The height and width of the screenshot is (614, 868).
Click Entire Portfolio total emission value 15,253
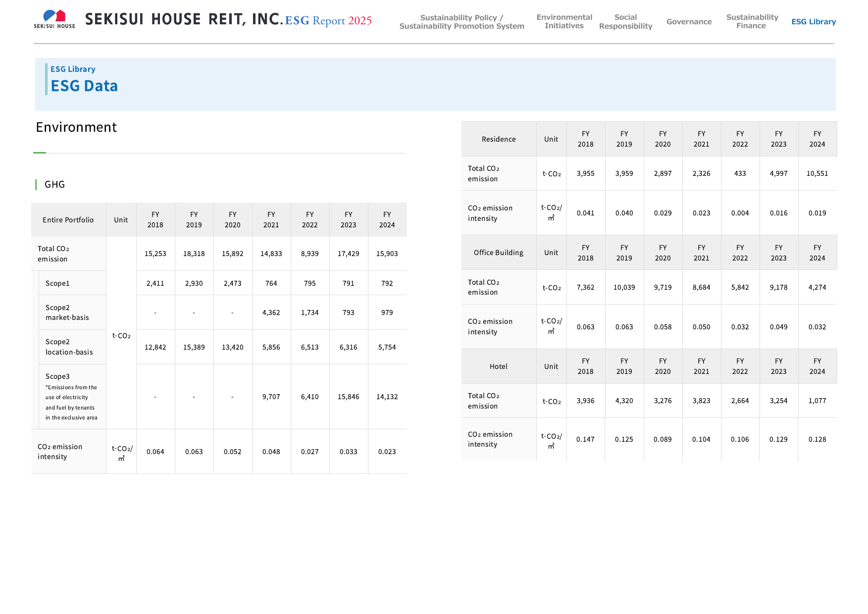pyautogui.click(x=155, y=254)
